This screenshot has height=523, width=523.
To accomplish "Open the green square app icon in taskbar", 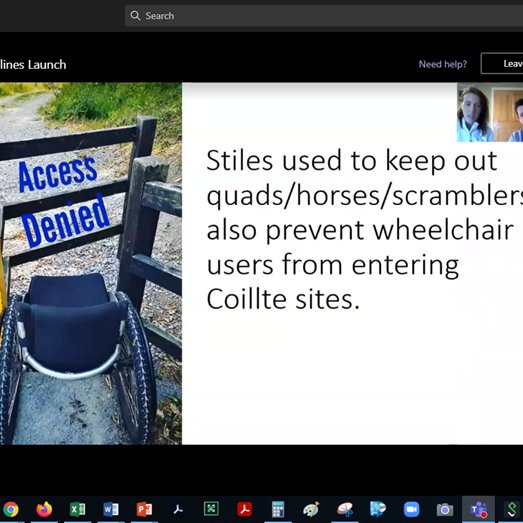I will tap(211, 509).
